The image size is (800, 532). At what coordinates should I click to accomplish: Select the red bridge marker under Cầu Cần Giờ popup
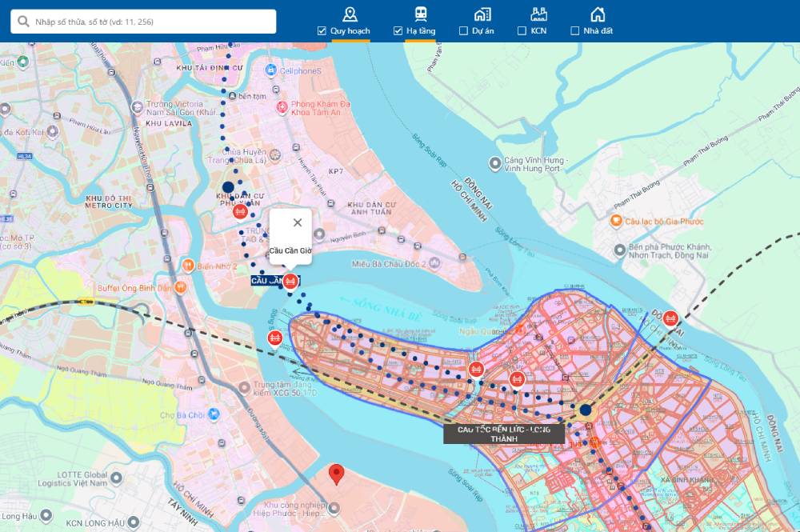pos(290,281)
